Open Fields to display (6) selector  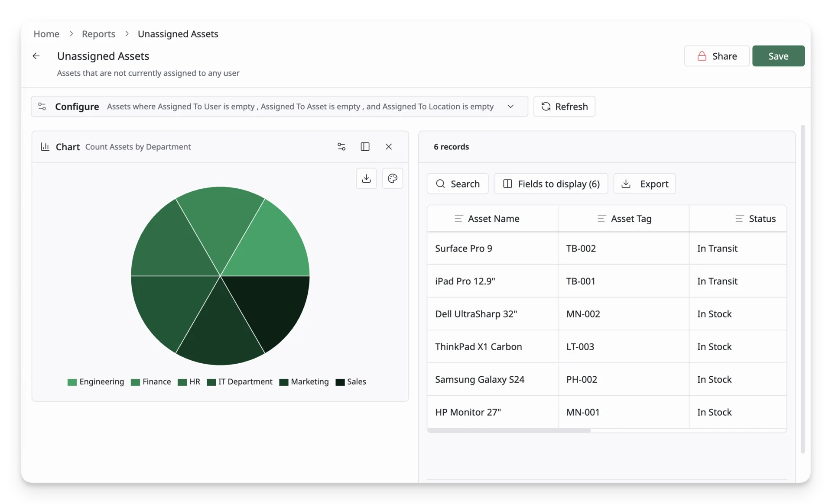tap(551, 184)
